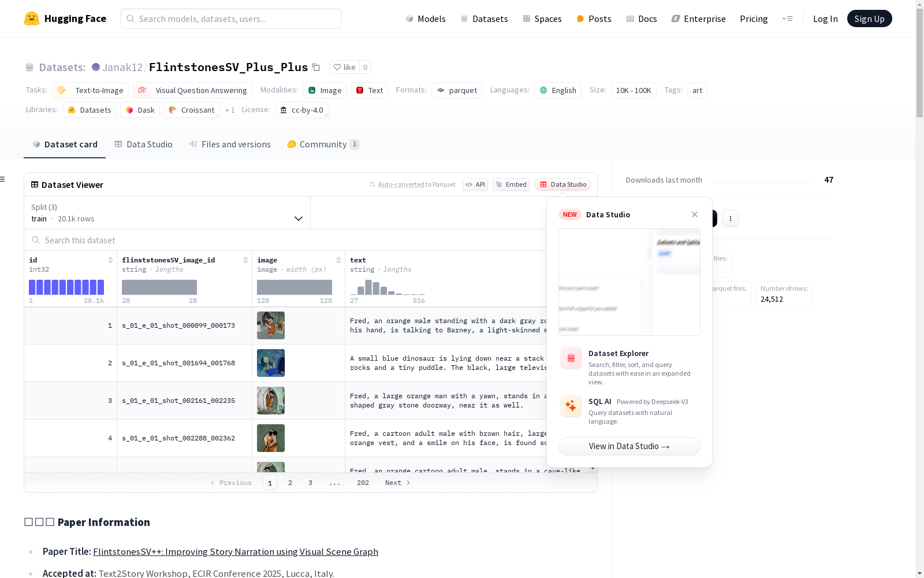Click the like heart button
The height and width of the screenshot is (578, 924).
(344, 67)
